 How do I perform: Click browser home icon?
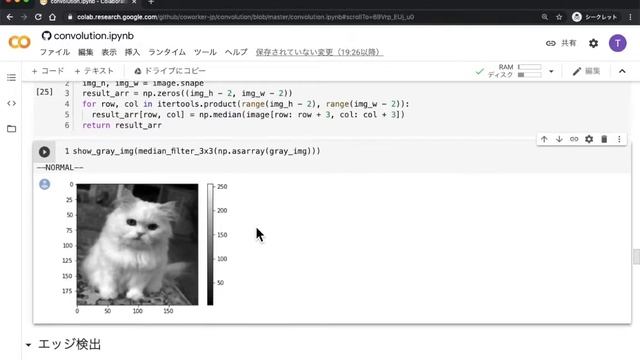click(52, 17)
